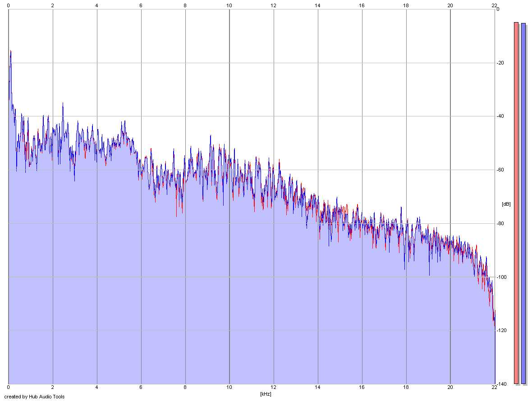Click the -80 dB scale value

click(x=500, y=223)
